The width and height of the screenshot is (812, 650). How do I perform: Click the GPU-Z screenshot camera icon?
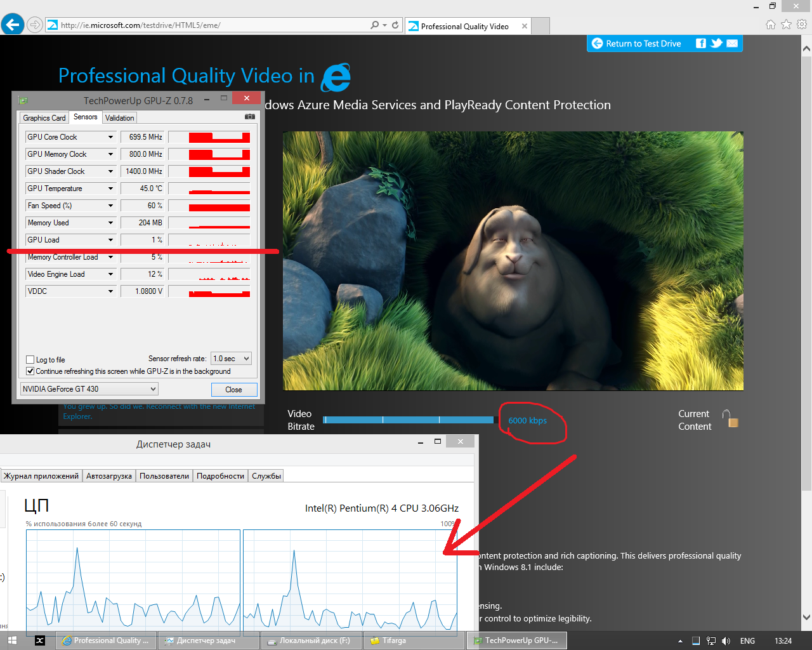250,117
